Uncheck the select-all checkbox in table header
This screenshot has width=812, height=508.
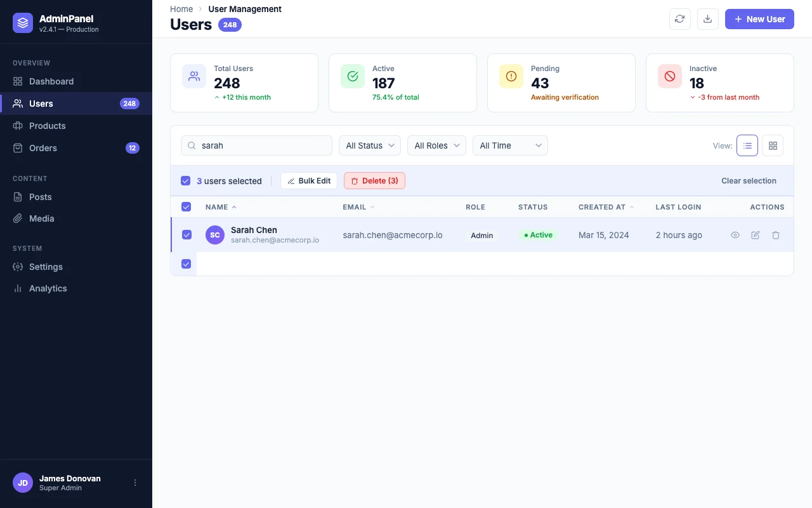coord(186,207)
